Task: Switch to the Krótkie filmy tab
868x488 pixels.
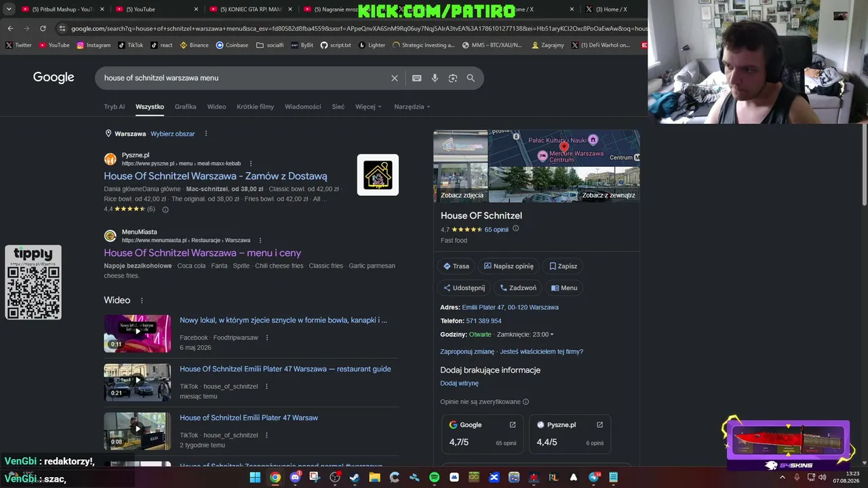Action: [255, 106]
